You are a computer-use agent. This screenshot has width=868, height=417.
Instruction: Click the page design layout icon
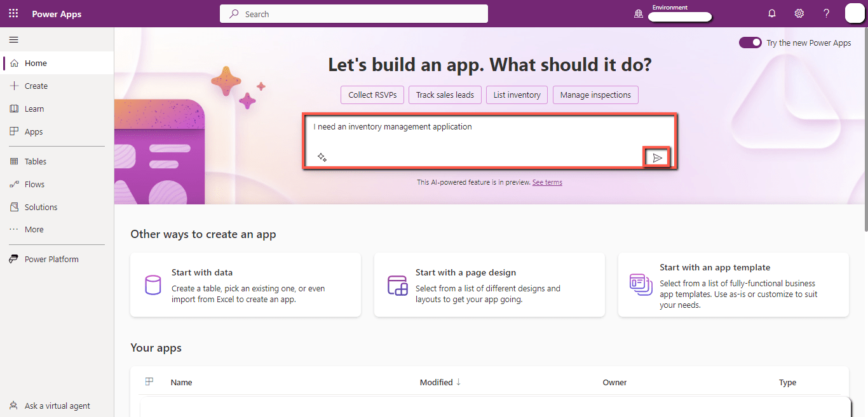pos(397,285)
